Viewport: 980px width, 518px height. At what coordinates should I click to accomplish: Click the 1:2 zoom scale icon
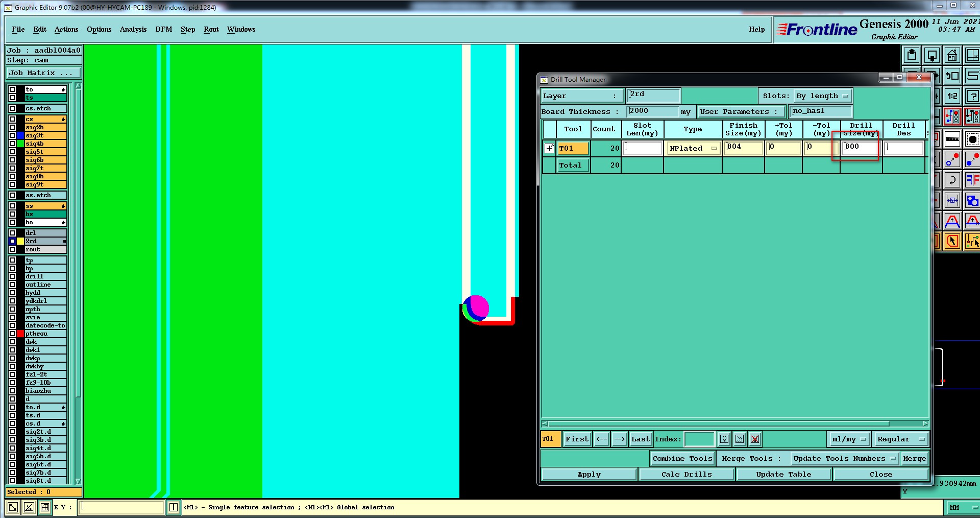point(952,96)
